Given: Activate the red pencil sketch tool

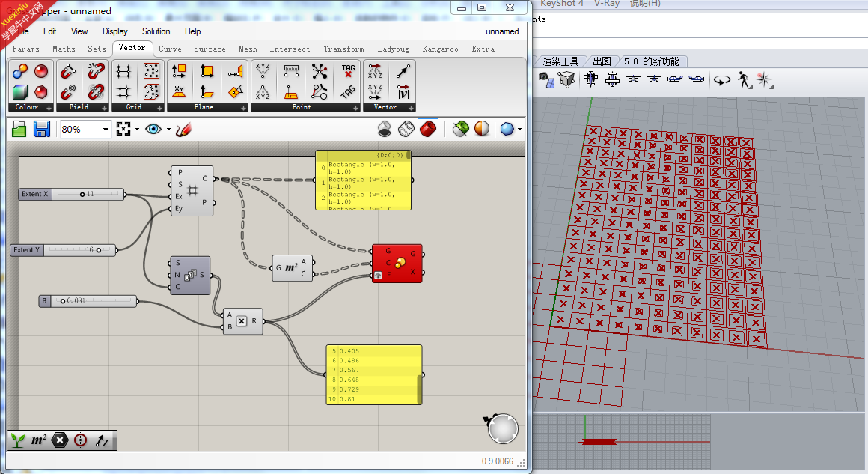Looking at the screenshot, I should (183, 129).
